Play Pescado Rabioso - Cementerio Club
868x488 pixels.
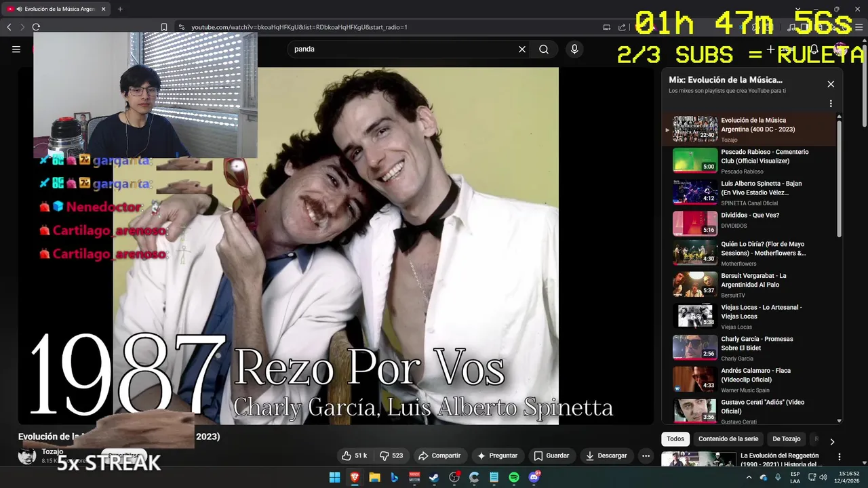point(749,161)
